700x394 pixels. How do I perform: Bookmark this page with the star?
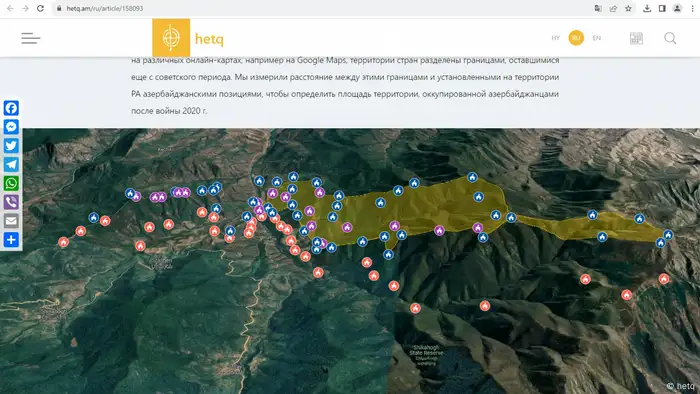pyautogui.click(x=628, y=8)
